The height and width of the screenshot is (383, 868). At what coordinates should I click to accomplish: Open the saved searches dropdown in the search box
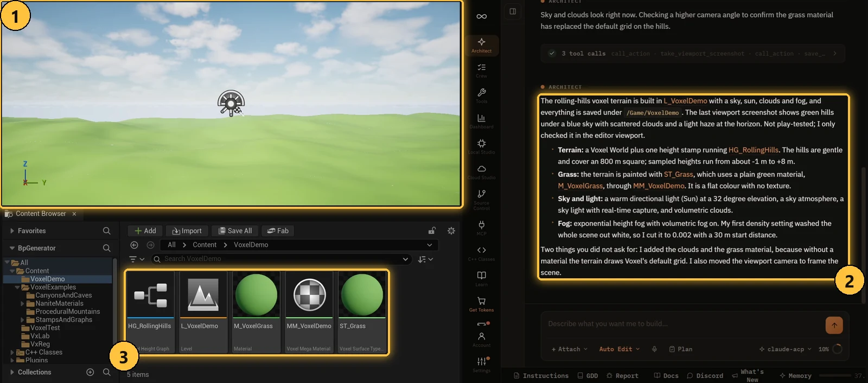pyautogui.click(x=405, y=259)
